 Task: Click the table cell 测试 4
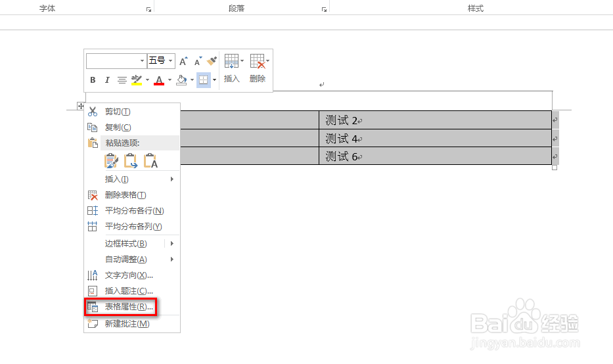(x=435, y=139)
